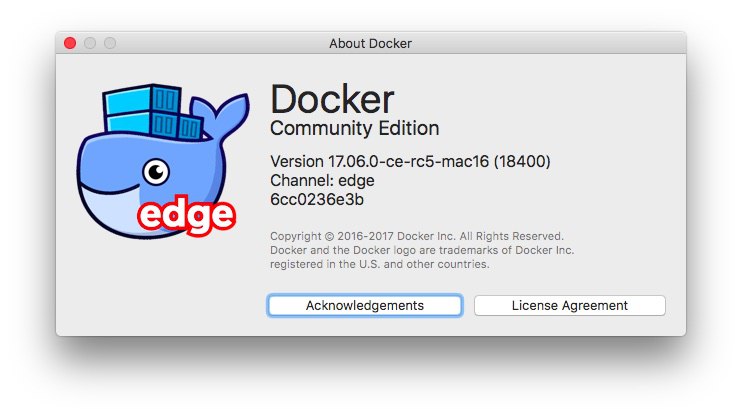Click the whale's eye in the logo
The width and height of the screenshot is (742, 416).
click(x=156, y=175)
